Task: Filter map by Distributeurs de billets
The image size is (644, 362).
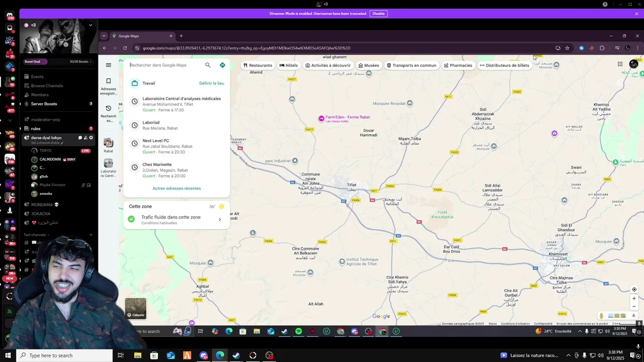Action: tap(505, 65)
